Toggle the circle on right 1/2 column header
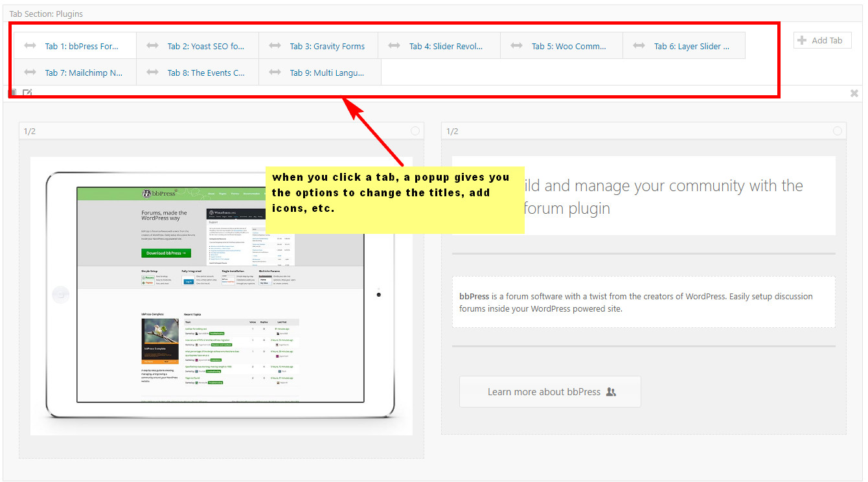The width and height of the screenshot is (868, 482). pos(838,131)
